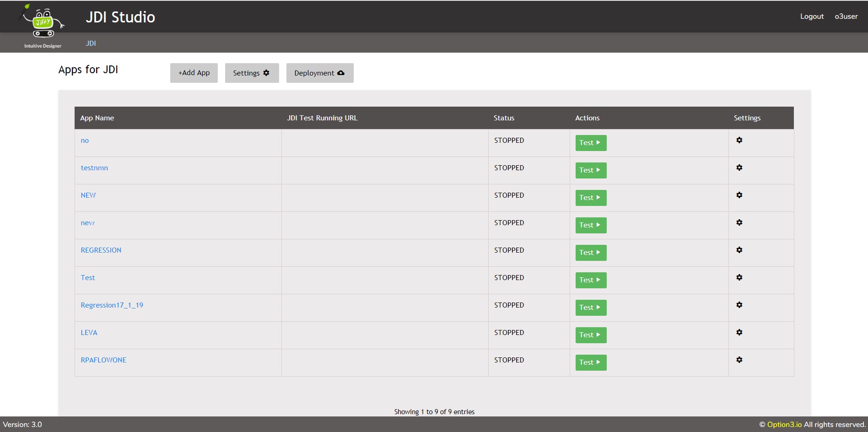Click the Version: 3.0 footer text
This screenshot has width=868, height=432.
(x=22, y=424)
